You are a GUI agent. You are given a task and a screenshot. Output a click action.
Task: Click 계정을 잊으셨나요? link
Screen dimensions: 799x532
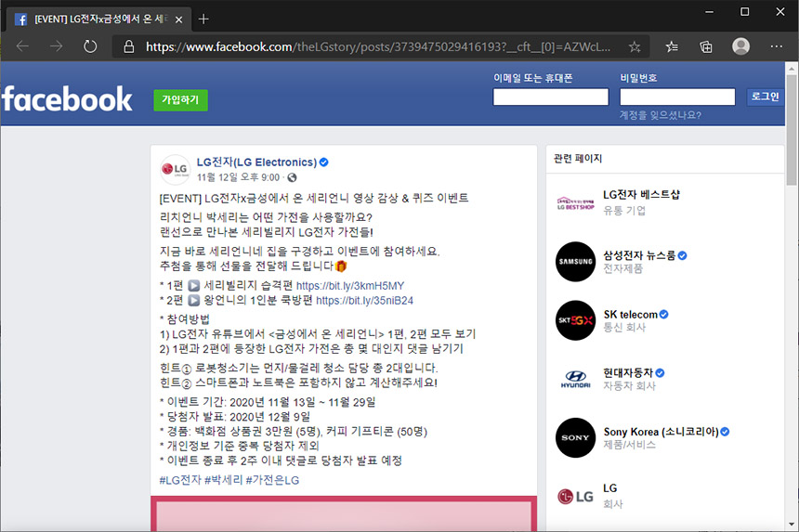click(660, 115)
